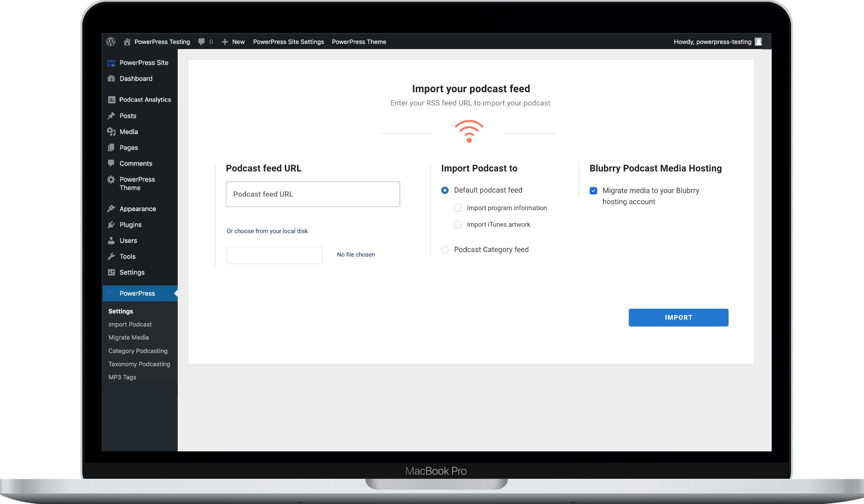This screenshot has height=504, width=864.
Task: Click the Media icon in sidebar
Action: coord(111,131)
